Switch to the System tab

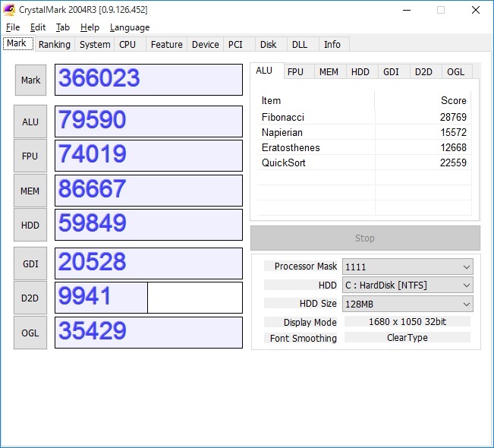tap(95, 45)
